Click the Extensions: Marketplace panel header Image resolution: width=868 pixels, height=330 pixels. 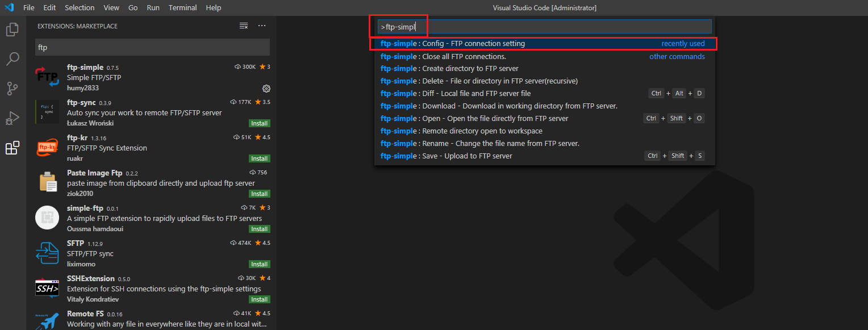pyautogui.click(x=78, y=26)
